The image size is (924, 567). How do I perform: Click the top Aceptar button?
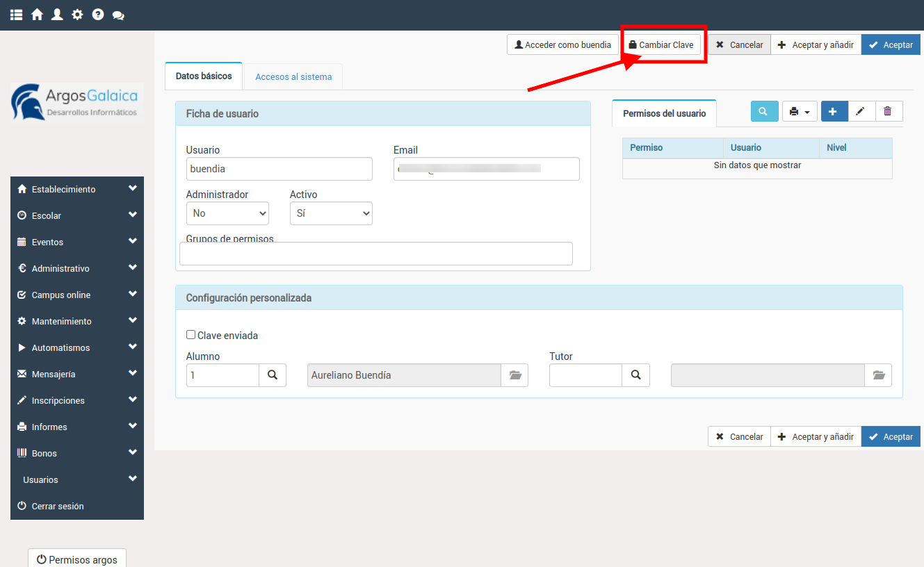[x=891, y=44]
